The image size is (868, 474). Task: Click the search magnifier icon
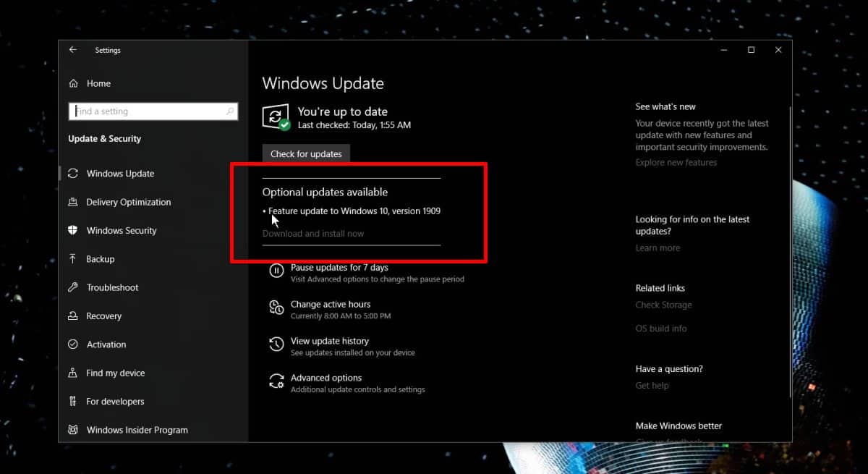pos(230,111)
